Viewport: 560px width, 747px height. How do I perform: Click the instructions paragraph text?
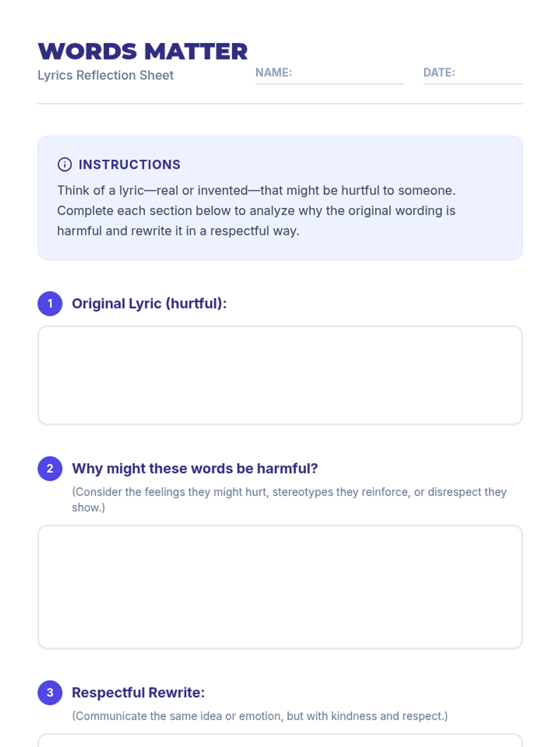(256, 211)
